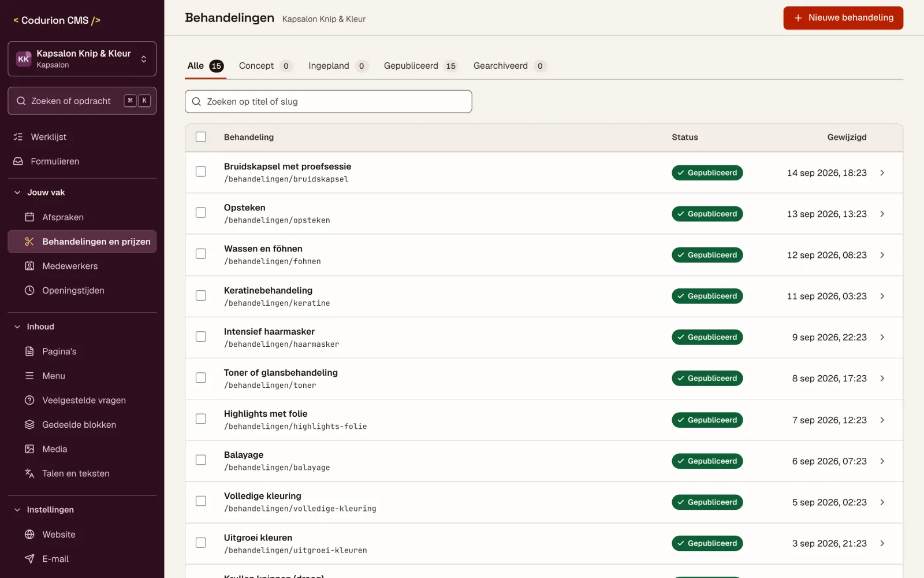Click the Codurion CMS logo

(57, 20)
